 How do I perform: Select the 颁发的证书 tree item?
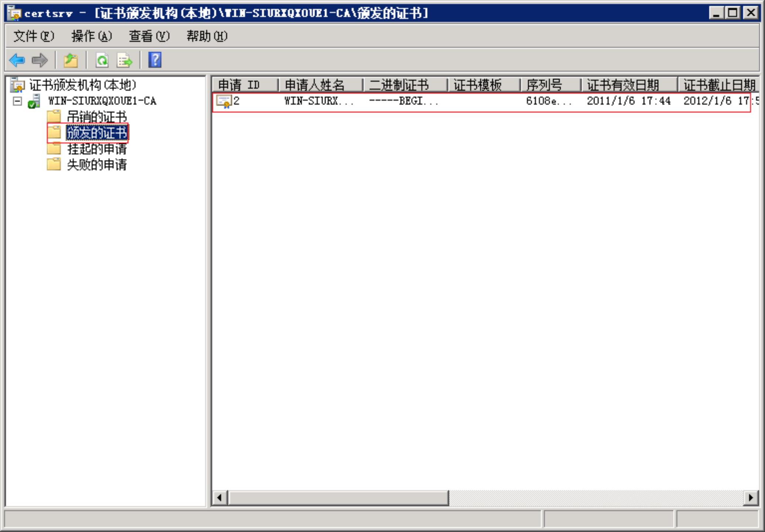click(x=97, y=133)
